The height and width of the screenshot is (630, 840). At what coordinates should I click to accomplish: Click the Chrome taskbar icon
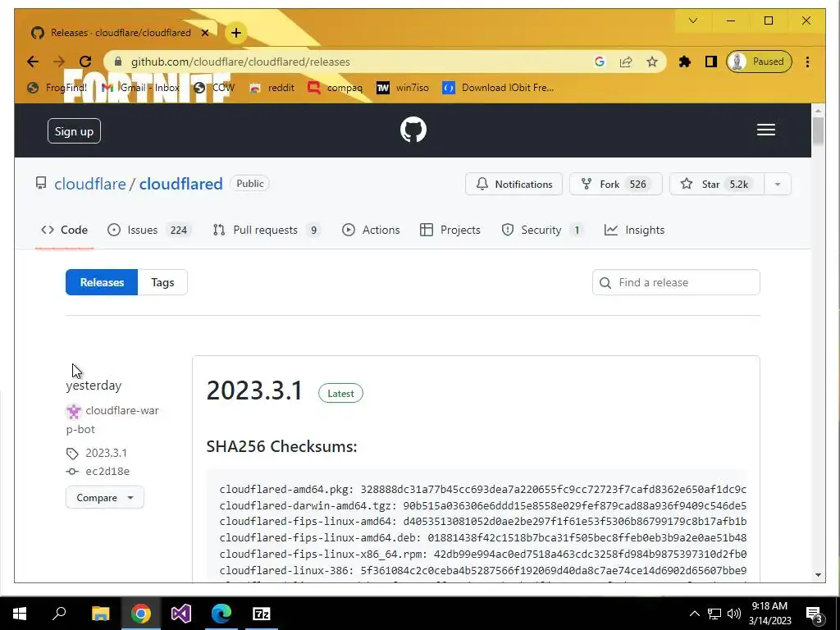(x=141, y=614)
